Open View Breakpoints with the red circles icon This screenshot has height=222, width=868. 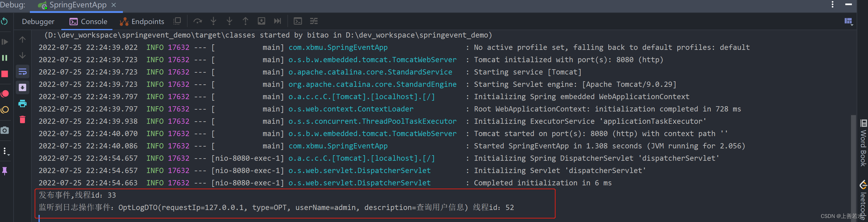point(5,94)
